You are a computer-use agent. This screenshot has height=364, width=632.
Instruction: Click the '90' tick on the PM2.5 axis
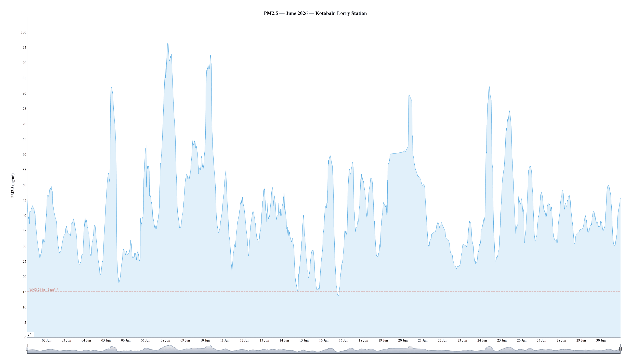click(x=24, y=63)
